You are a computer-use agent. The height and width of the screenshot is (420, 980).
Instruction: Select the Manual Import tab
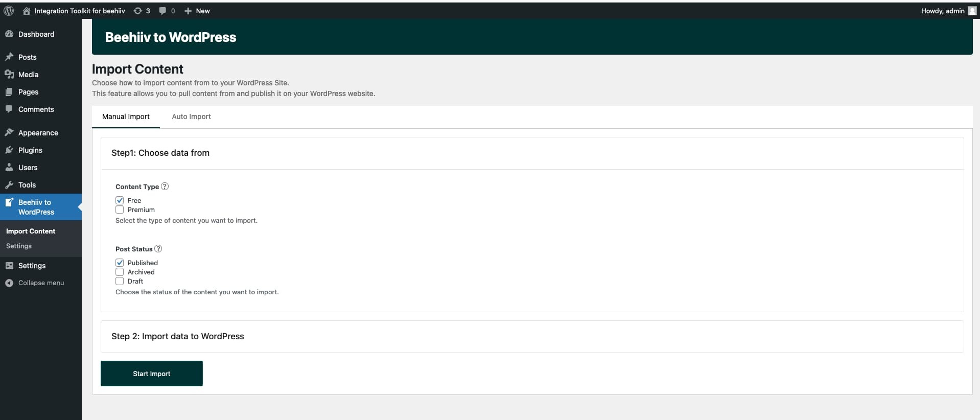pos(126,116)
